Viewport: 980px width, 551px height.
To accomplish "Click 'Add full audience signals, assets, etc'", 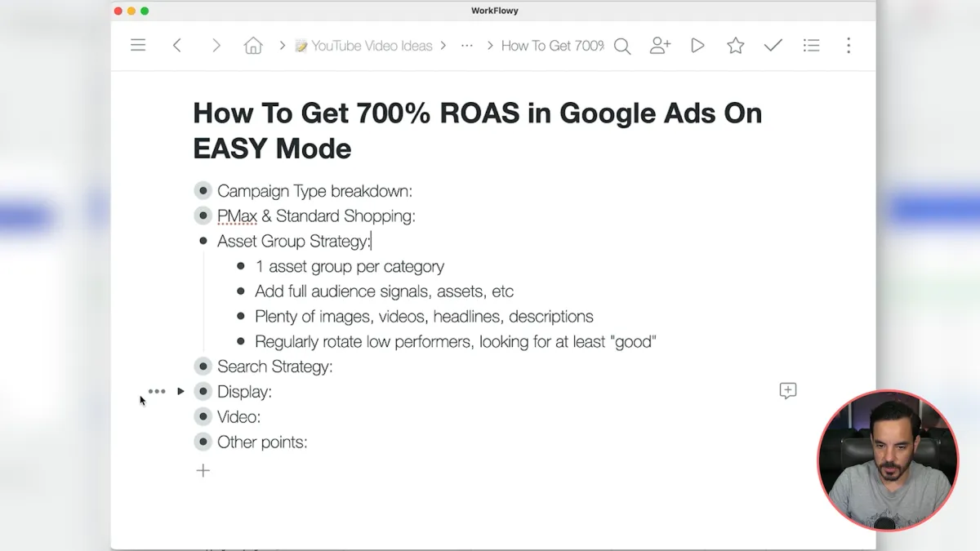I will pyautogui.click(x=384, y=291).
